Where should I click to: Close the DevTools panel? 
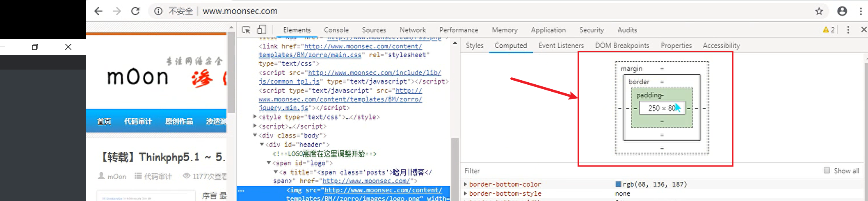click(863, 29)
